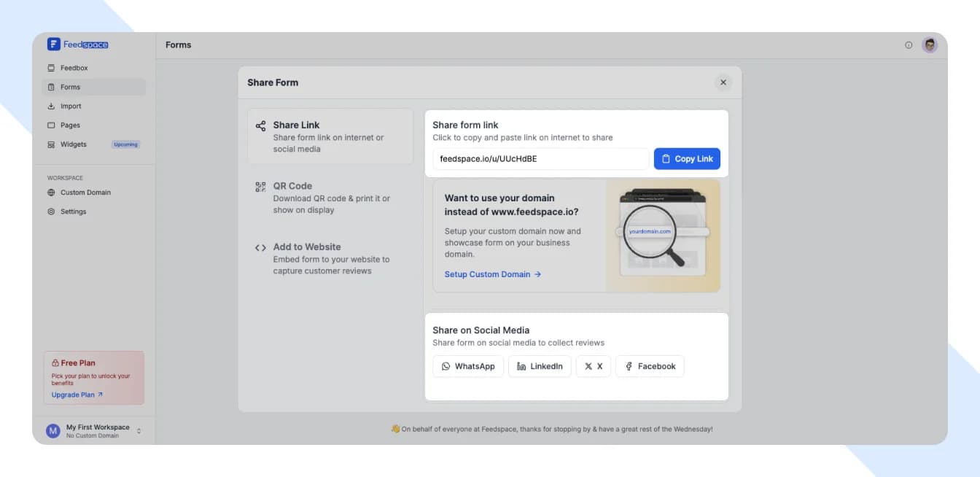Select the Import sidebar icon
980x477 pixels.
[x=70, y=106]
